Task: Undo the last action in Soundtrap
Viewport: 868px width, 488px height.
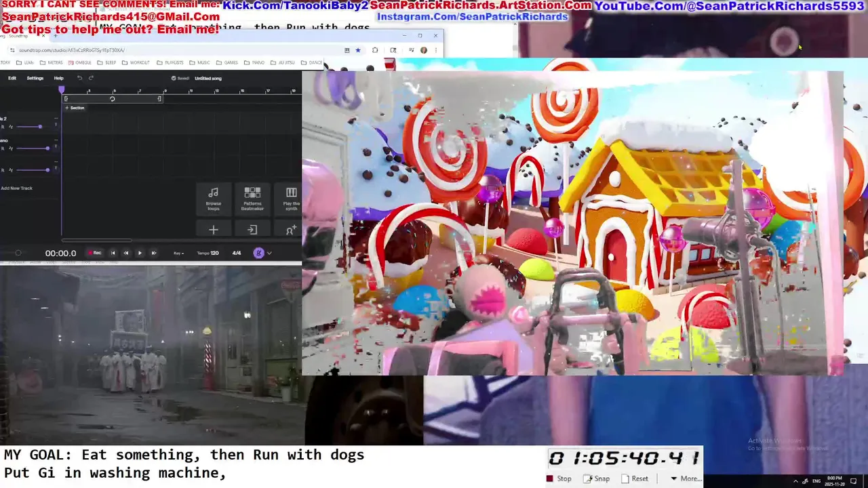Action: pyautogui.click(x=79, y=78)
